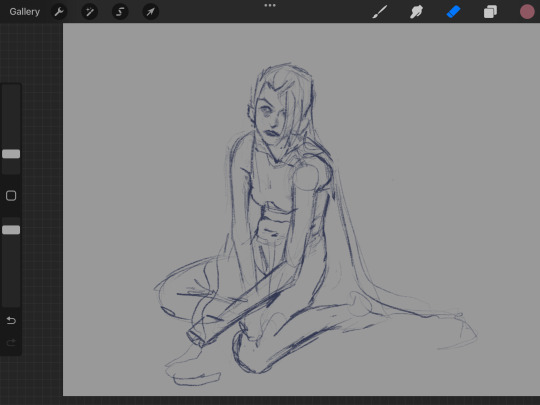Select the Eraser tool
This screenshot has width=540, height=405.
[453, 12]
